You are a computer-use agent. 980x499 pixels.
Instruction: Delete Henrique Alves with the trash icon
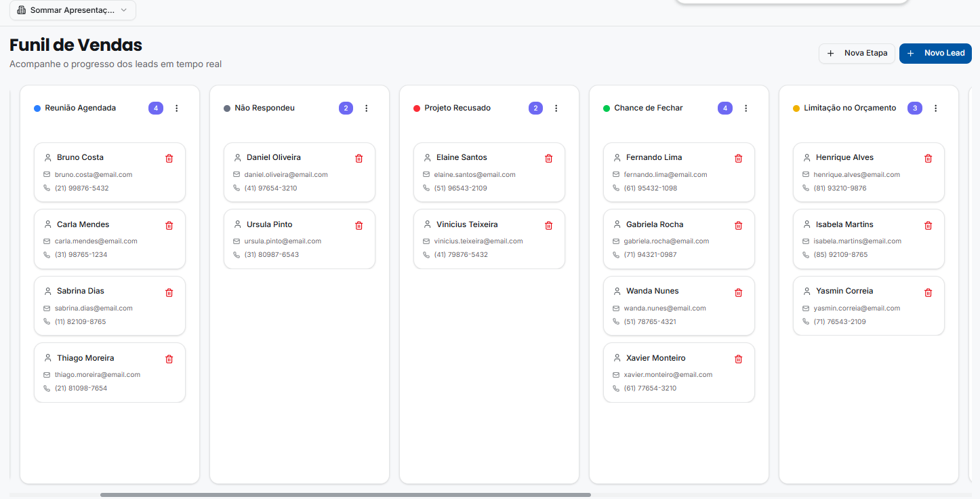click(x=928, y=158)
